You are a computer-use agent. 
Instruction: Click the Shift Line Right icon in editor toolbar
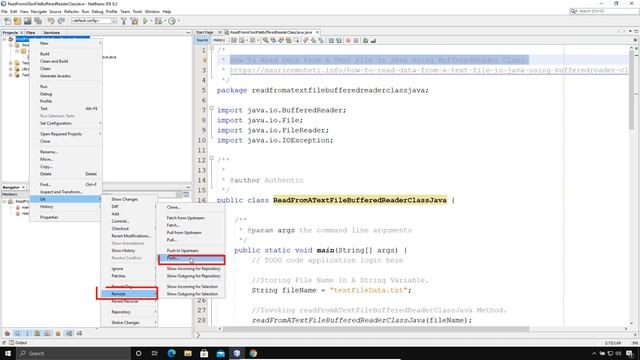(x=339, y=40)
